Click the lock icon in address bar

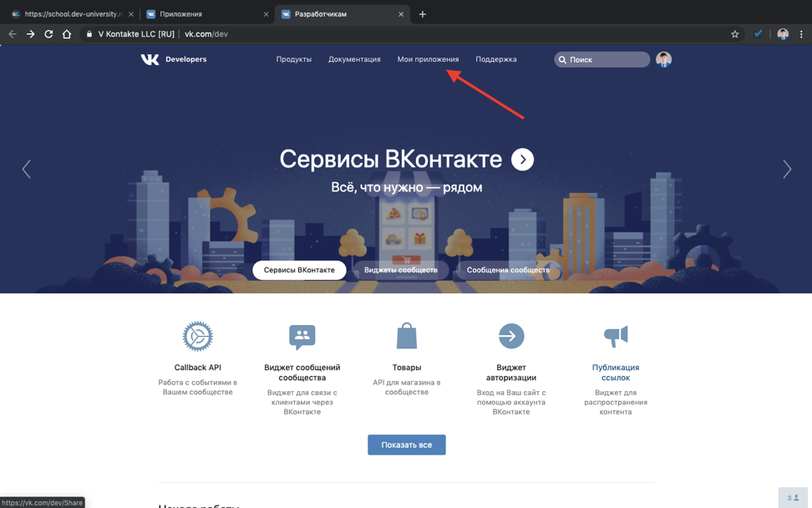click(x=89, y=34)
